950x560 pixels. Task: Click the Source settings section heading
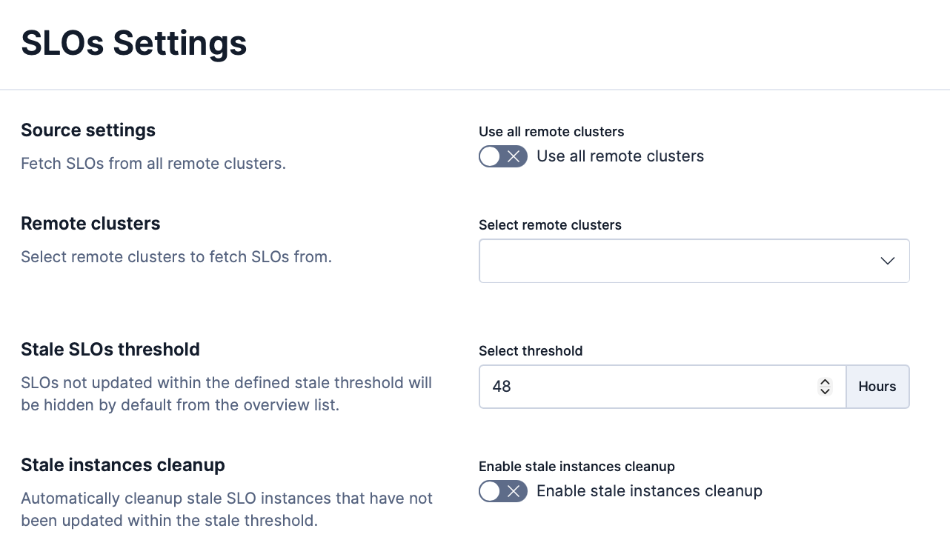point(88,130)
